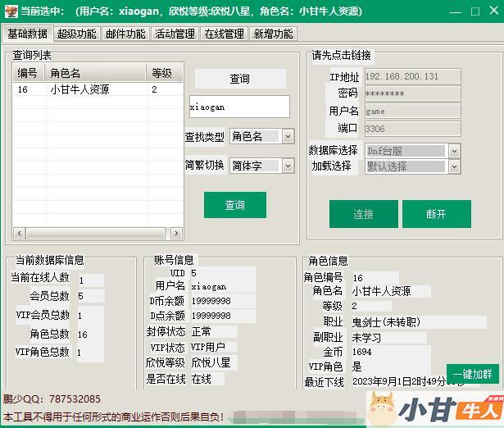This screenshot has width=504, height=428.
Task: Select the 在线管理 tab
Action: [x=224, y=34]
